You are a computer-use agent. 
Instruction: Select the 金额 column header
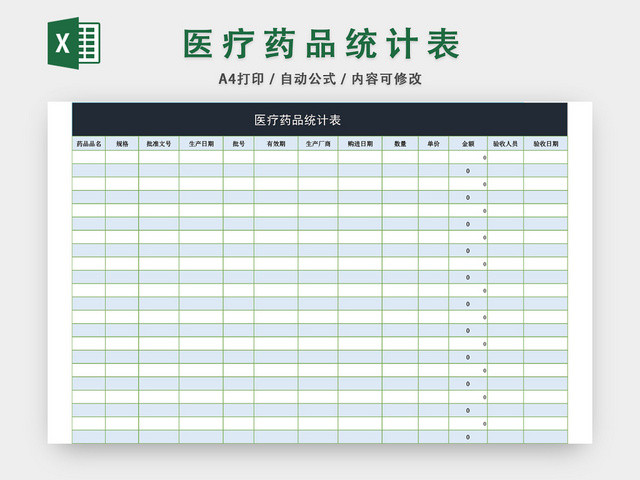(x=468, y=144)
